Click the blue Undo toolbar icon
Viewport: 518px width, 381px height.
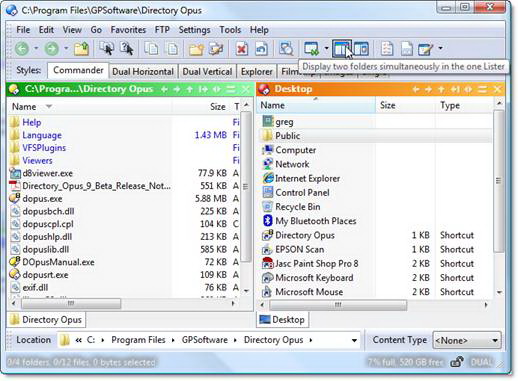tap(262, 49)
